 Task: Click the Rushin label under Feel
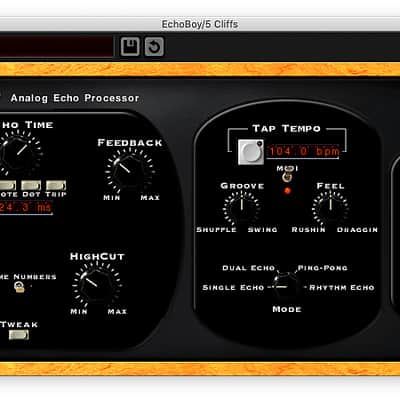308,230
